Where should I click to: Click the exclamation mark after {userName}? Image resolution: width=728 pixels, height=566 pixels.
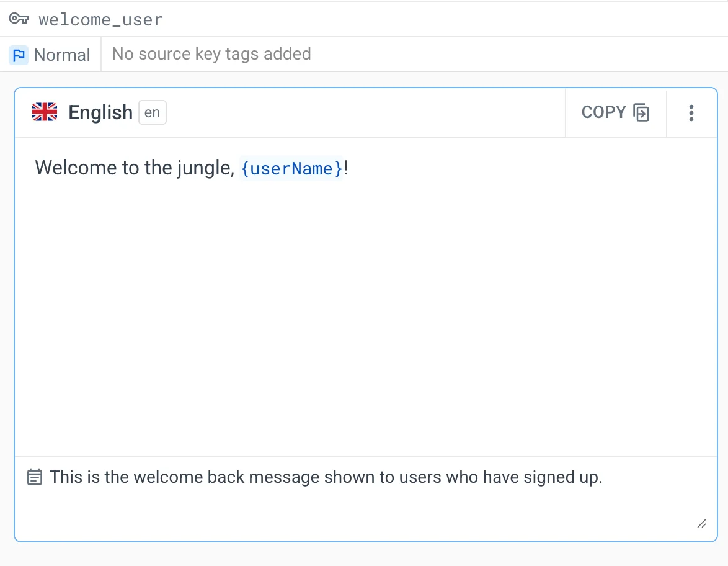coord(346,169)
